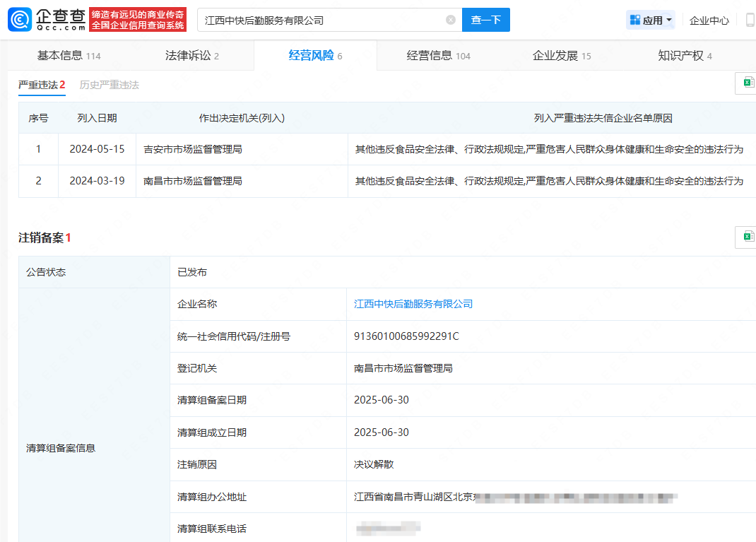Export the 注销备案 section via Excel icon
The image size is (756, 542).
click(x=748, y=237)
